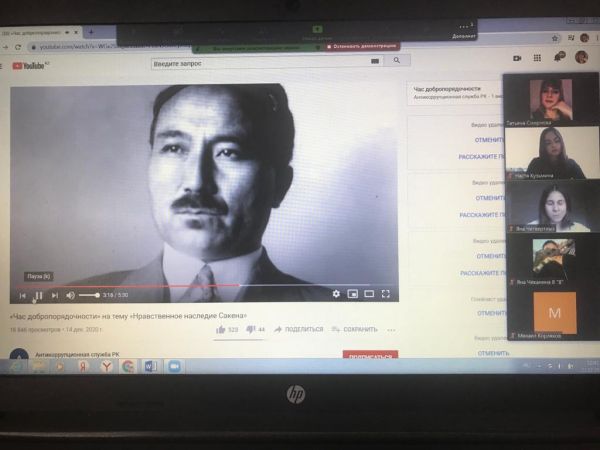This screenshot has height=450, width=600.
Task: Stop Zoom screen sharing demonstration
Action: click(358, 47)
